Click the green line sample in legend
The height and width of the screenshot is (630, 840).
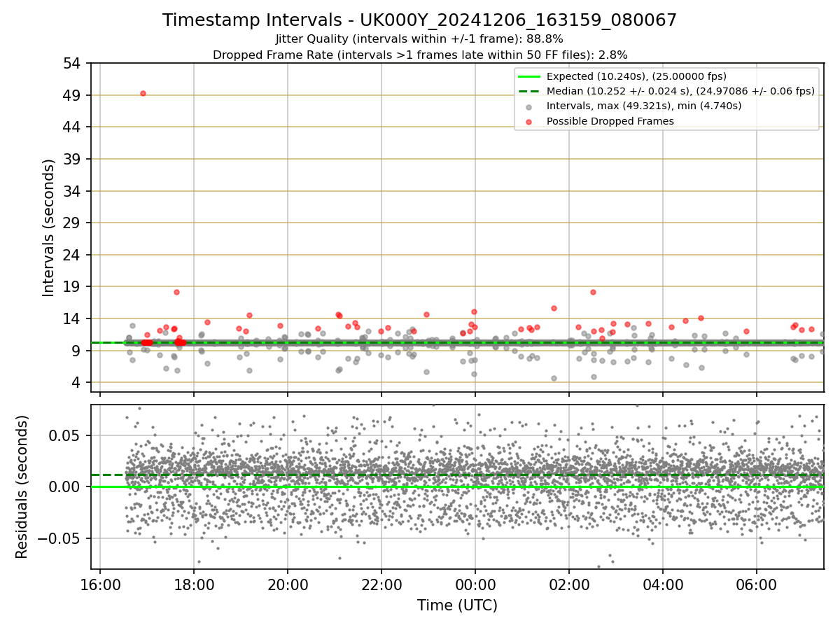[528, 76]
